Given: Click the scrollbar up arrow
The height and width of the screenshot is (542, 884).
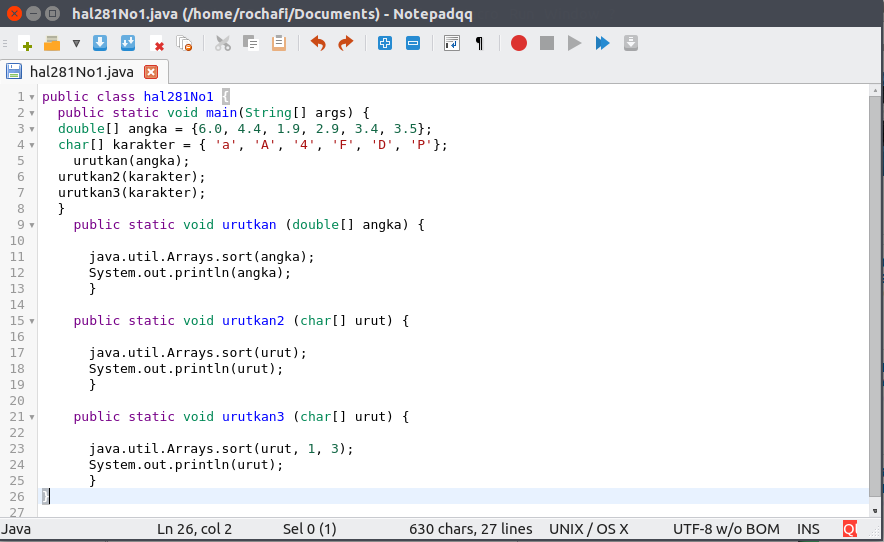Looking at the screenshot, I should (x=875, y=90).
